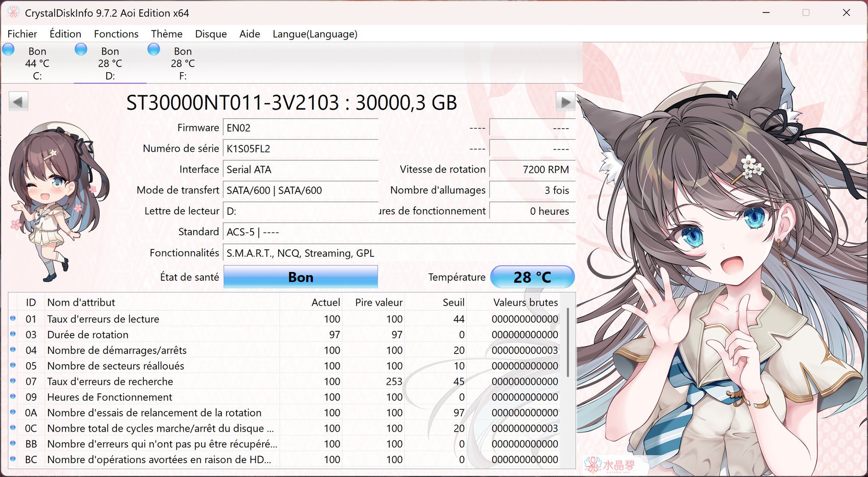Open the Fonctions menu
Image resolution: width=868 pixels, height=477 pixels.
[116, 34]
